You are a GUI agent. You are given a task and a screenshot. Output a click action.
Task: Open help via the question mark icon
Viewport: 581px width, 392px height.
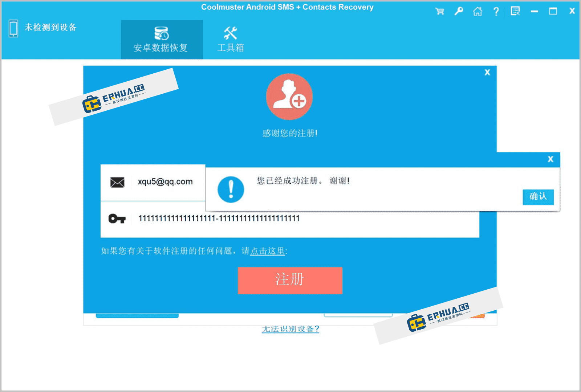pyautogui.click(x=496, y=11)
